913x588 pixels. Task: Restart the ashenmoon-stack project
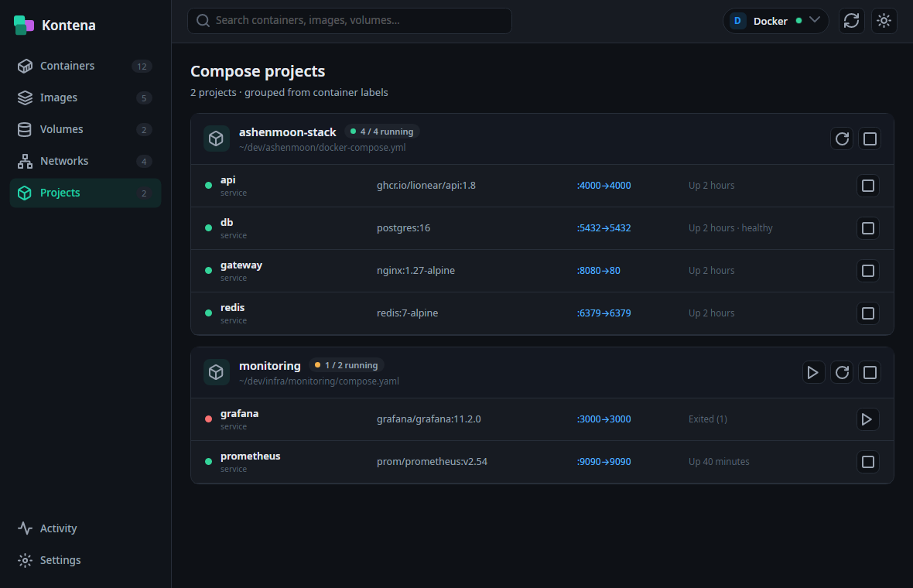pos(842,139)
